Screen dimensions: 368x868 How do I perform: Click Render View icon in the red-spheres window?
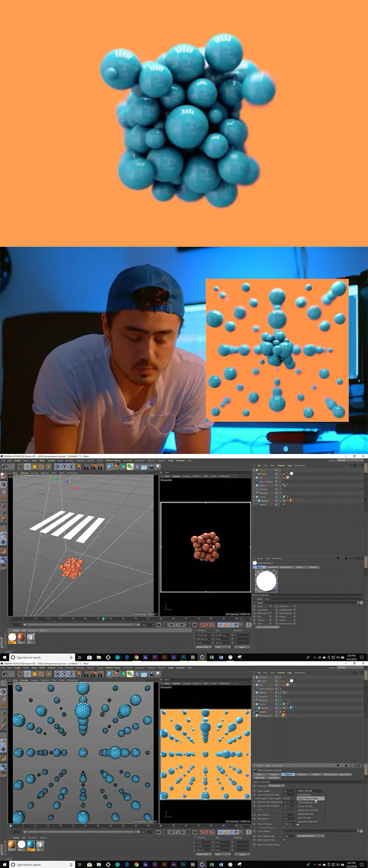86,467
